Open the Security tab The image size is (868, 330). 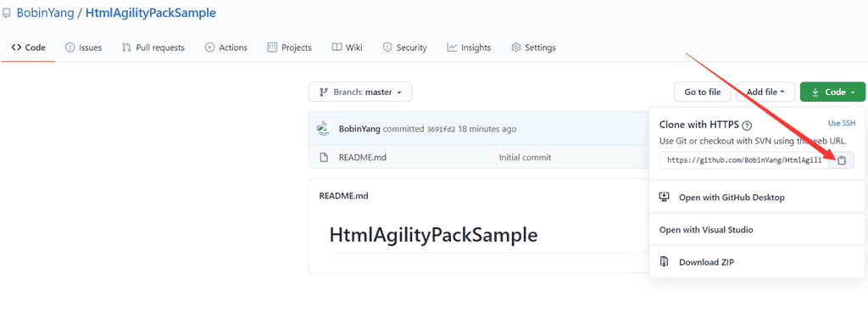[404, 48]
